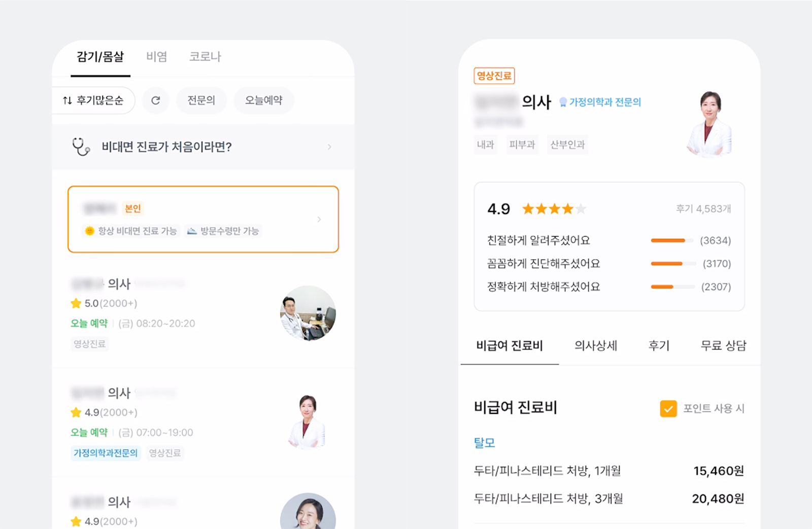Click 후기 4,583개 review count
This screenshot has width=812, height=529.
[x=703, y=209]
